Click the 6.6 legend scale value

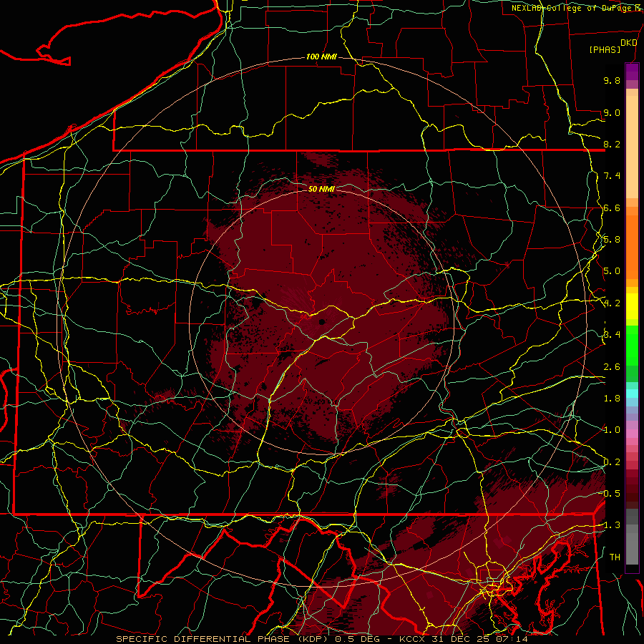pos(612,208)
